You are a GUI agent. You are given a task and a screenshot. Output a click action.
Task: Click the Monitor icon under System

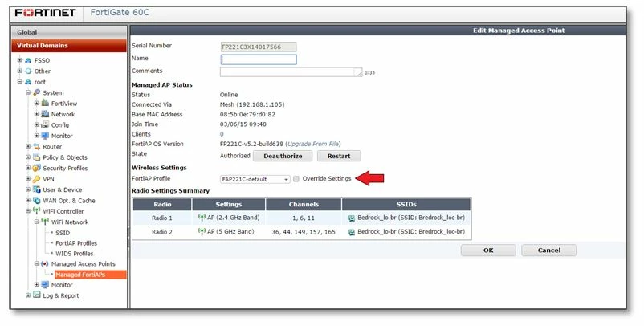coord(45,136)
